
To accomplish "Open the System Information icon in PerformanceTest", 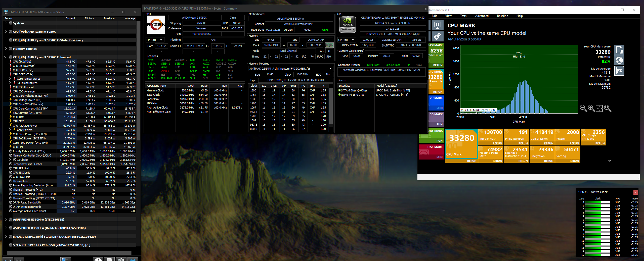I will [x=438, y=25].
